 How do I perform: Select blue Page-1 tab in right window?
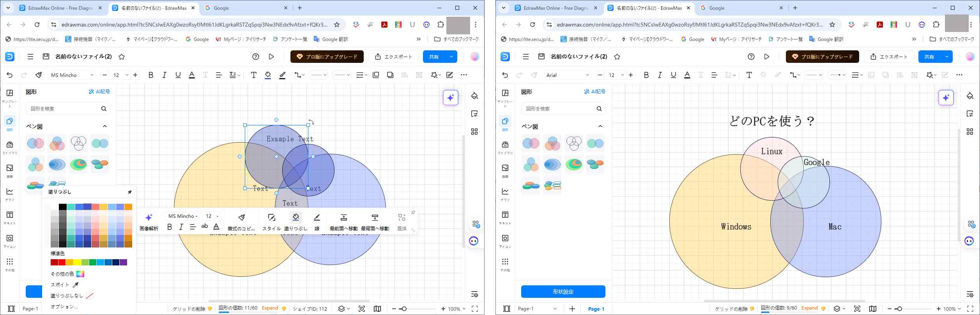596,309
